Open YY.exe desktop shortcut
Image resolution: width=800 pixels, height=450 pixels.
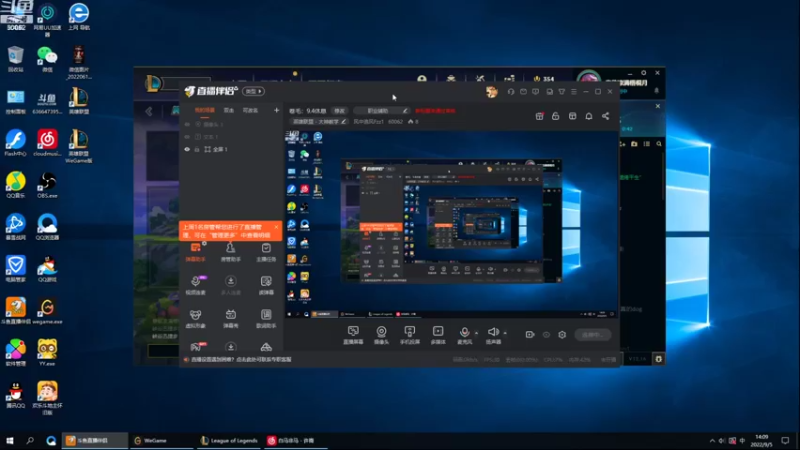coord(47,354)
